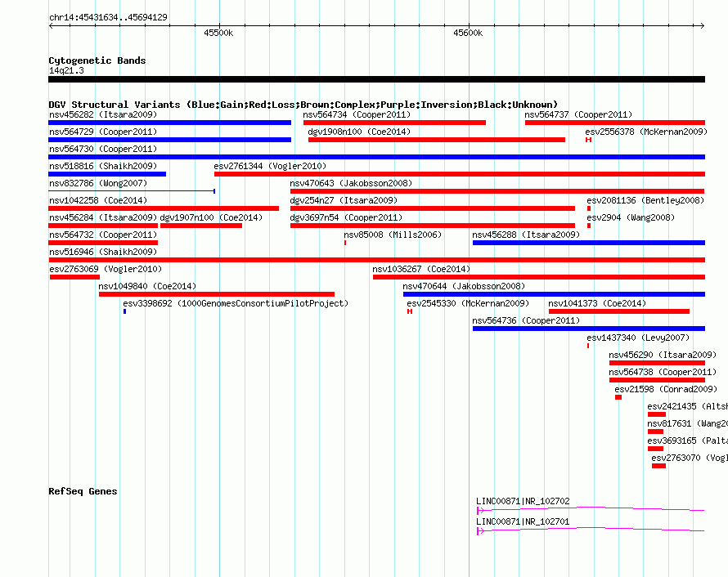Click the esv2081136 (Bentley2008) red marker
This screenshot has width=728, height=577.
click(589, 208)
